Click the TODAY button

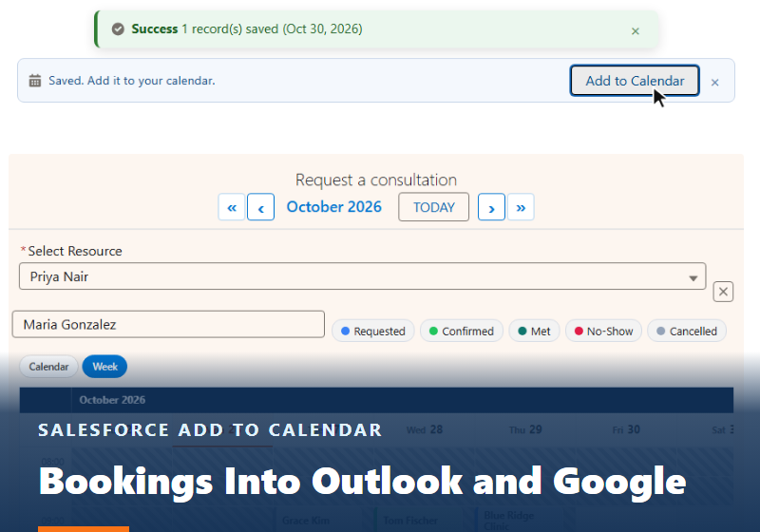point(434,207)
